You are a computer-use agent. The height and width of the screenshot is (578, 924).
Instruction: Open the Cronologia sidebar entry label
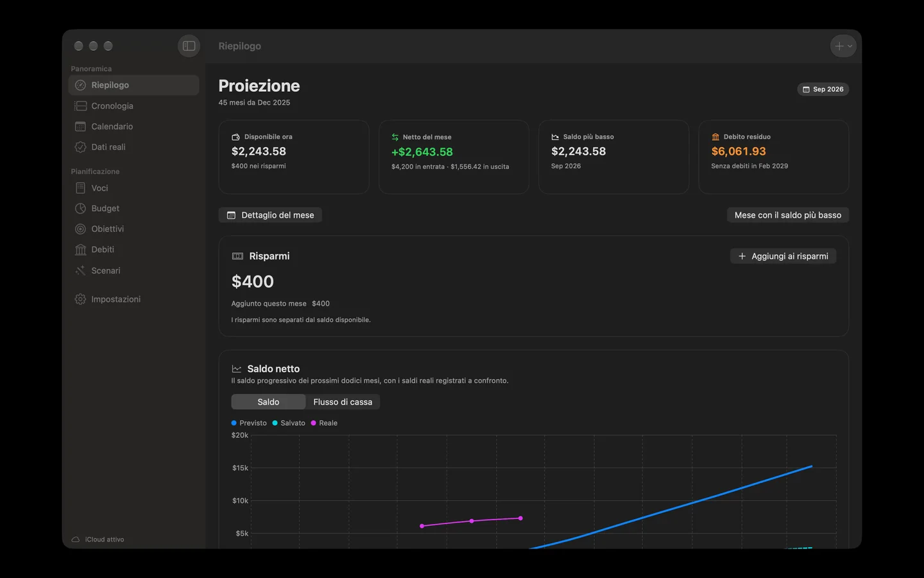click(x=112, y=106)
